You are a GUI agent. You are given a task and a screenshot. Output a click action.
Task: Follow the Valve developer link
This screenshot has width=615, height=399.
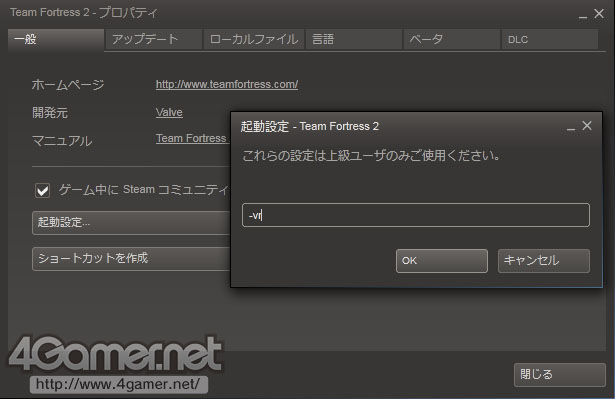click(169, 112)
